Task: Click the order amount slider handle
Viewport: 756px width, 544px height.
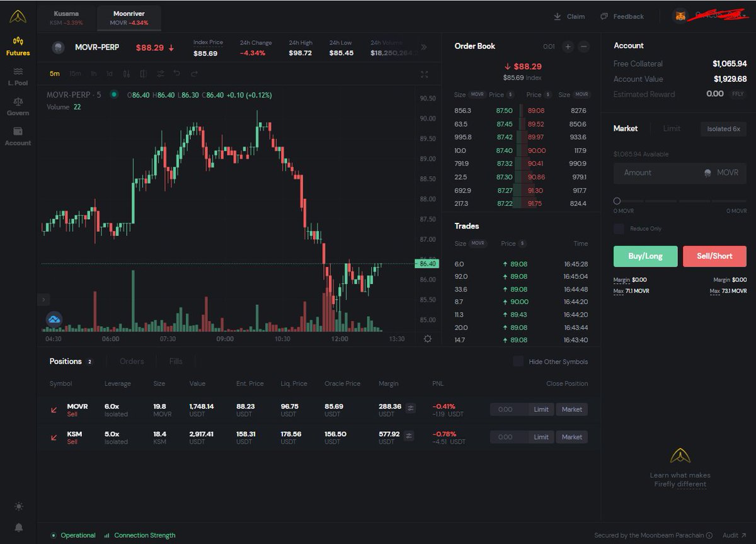Action: pyautogui.click(x=617, y=201)
